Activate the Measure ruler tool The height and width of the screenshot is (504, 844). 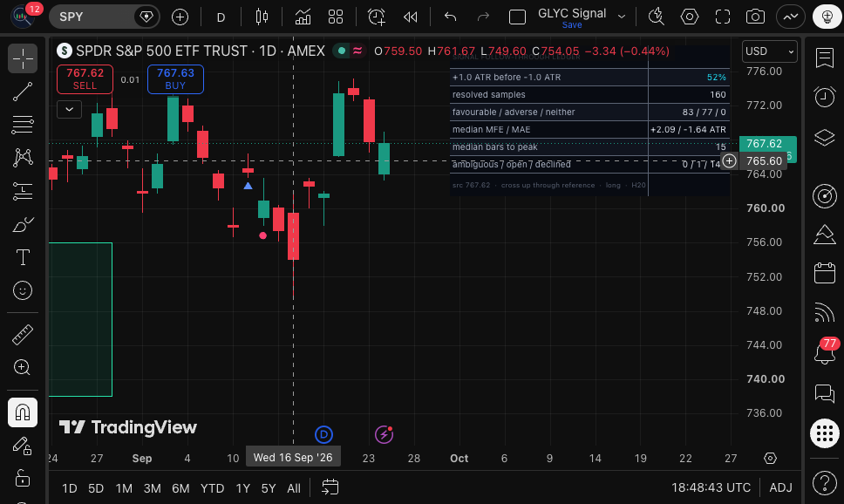[23, 334]
